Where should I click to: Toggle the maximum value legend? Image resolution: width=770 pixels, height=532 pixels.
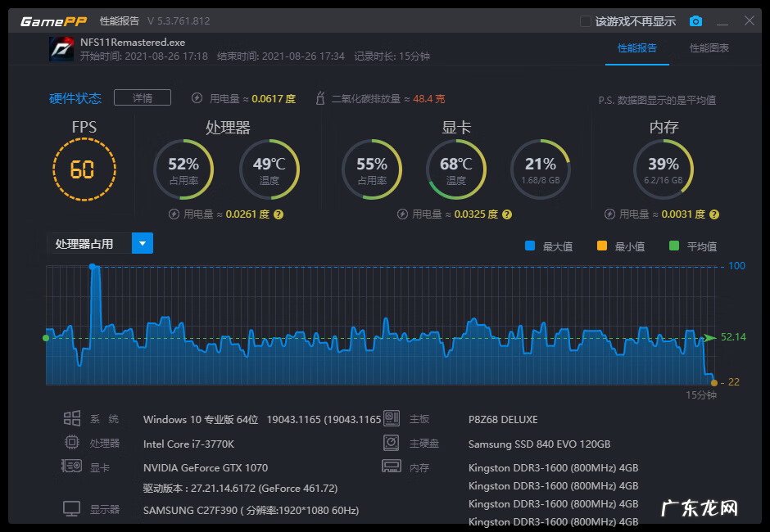530,246
